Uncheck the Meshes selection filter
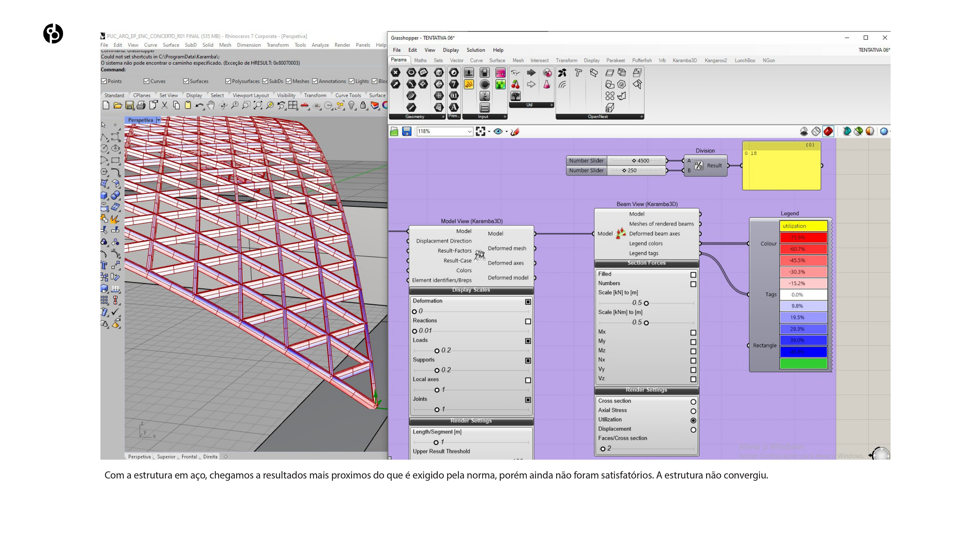The width and height of the screenshot is (980, 551). click(x=289, y=81)
